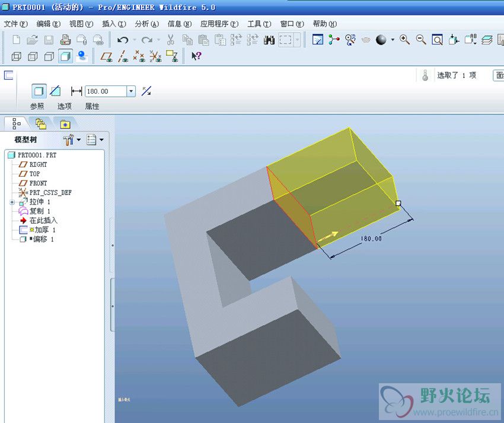The width and height of the screenshot is (504, 423).
Task: Open Paste Special icon
Action: point(220,40)
